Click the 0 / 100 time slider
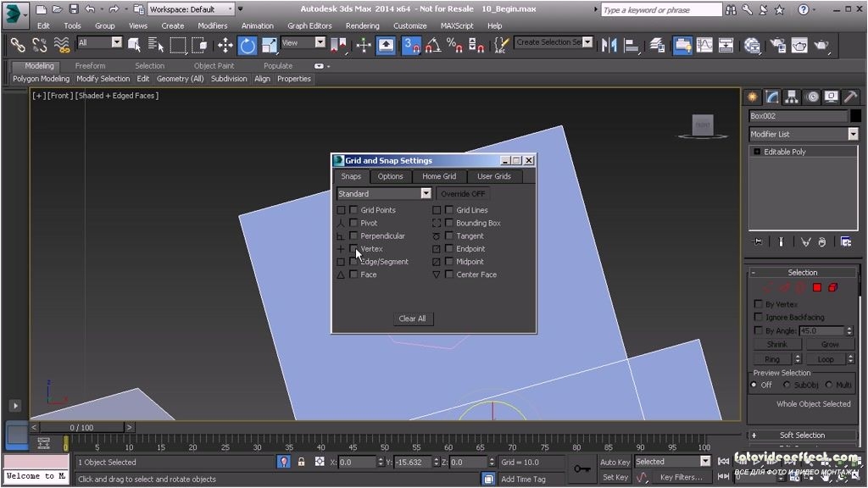This screenshot has height=488, width=868. [x=81, y=427]
